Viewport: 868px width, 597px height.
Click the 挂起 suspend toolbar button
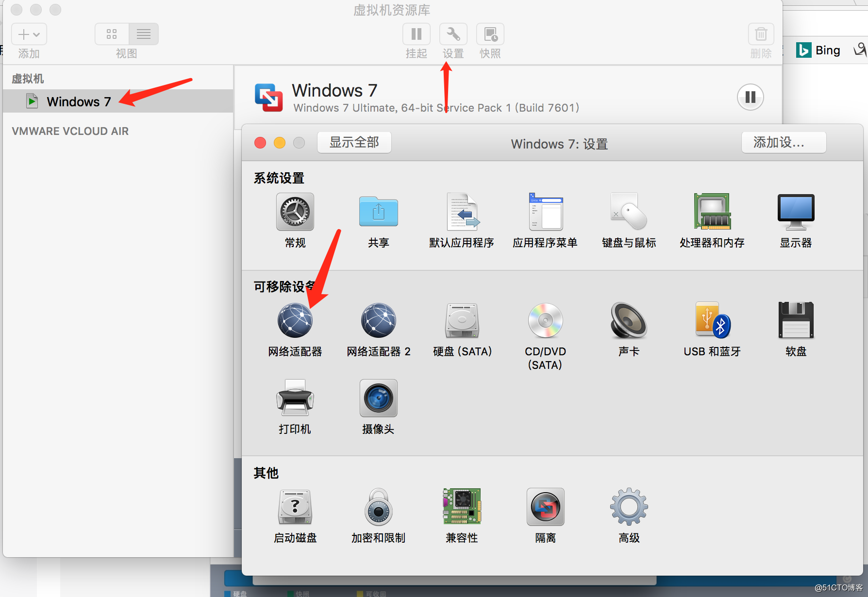click(417, 34)
